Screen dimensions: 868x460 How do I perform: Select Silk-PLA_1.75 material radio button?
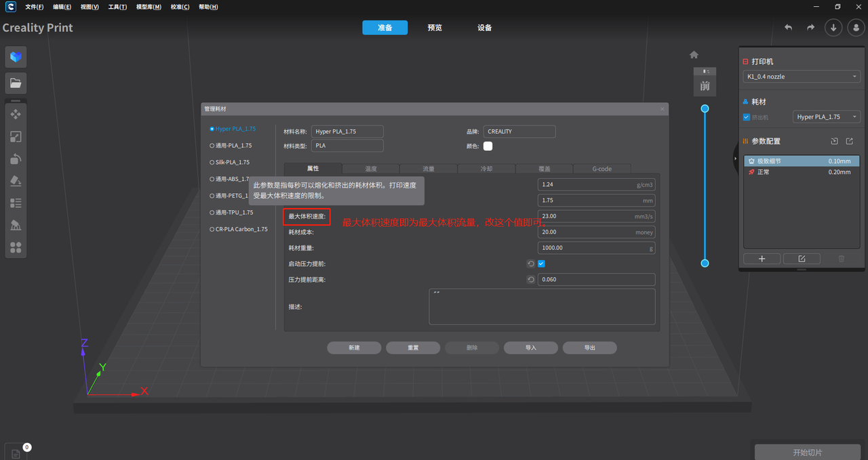click(212, 162)
